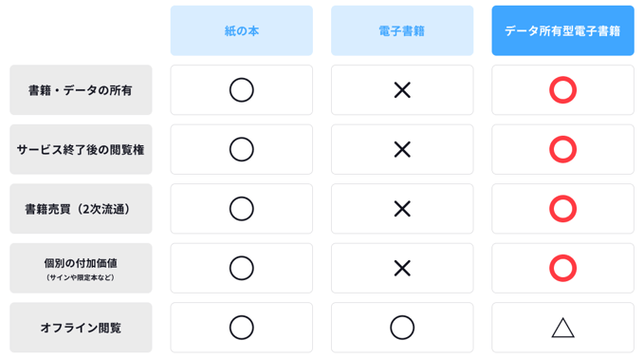Click the triangle icon in オフライン閲覧 row
The image size is (644, 359).
562,328
